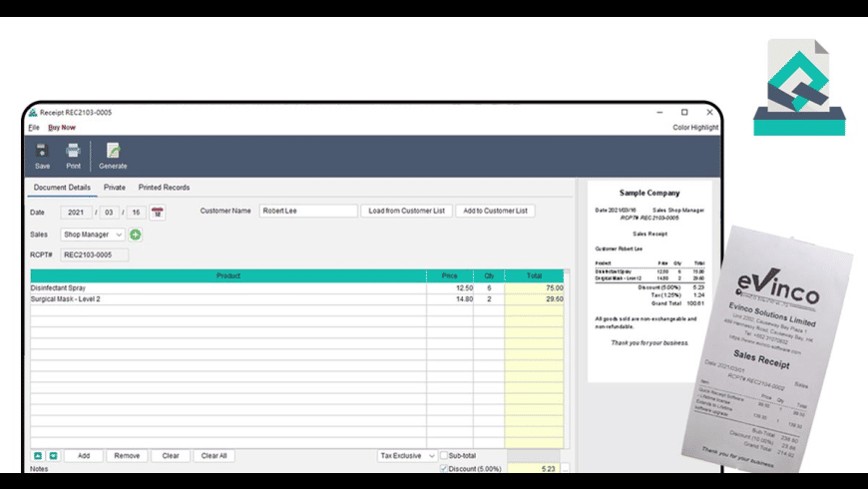
Task: Click the discount amount field 5.23
Action: (x=534, y=468)
